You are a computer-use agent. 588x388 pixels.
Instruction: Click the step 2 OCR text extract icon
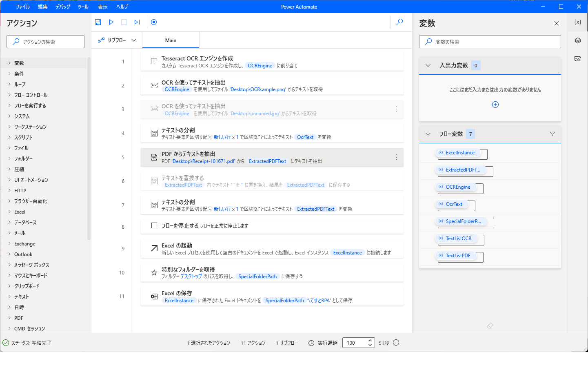(x=154, y=85)
